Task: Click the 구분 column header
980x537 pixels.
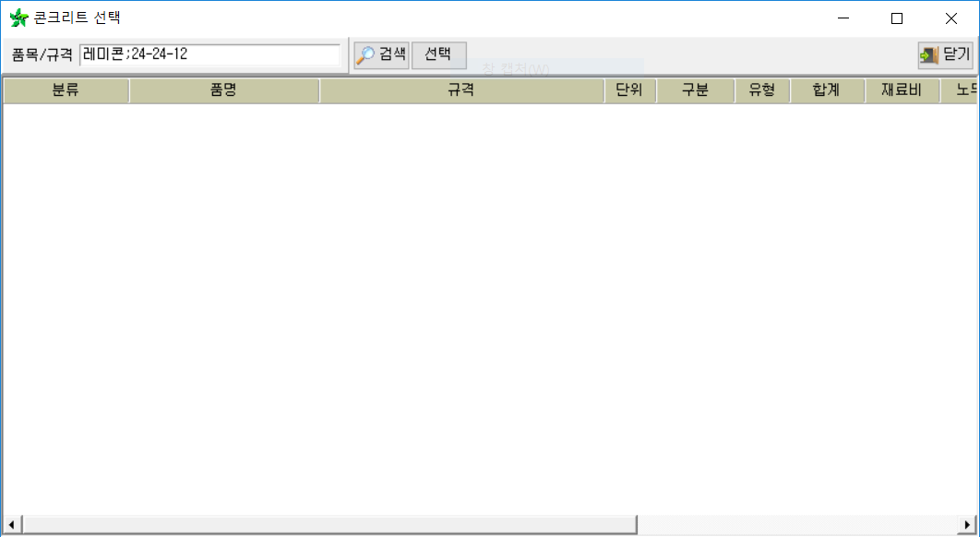Action: 695,90
